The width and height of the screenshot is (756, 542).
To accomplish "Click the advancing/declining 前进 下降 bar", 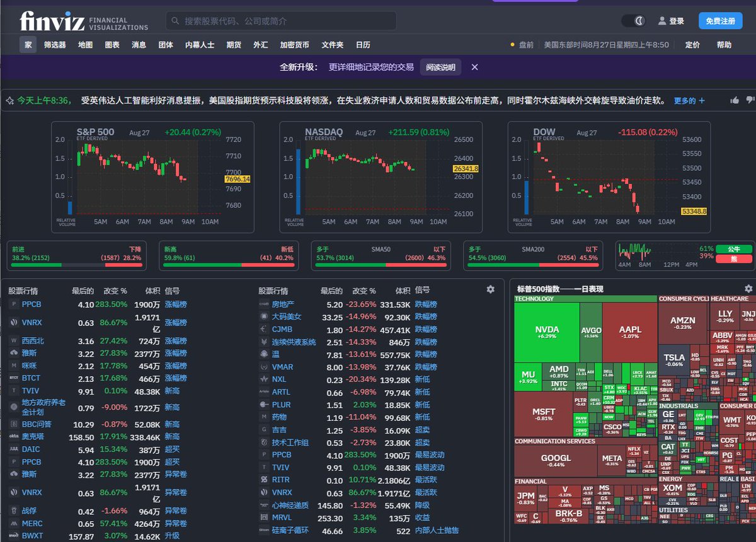I will [77, 256].
